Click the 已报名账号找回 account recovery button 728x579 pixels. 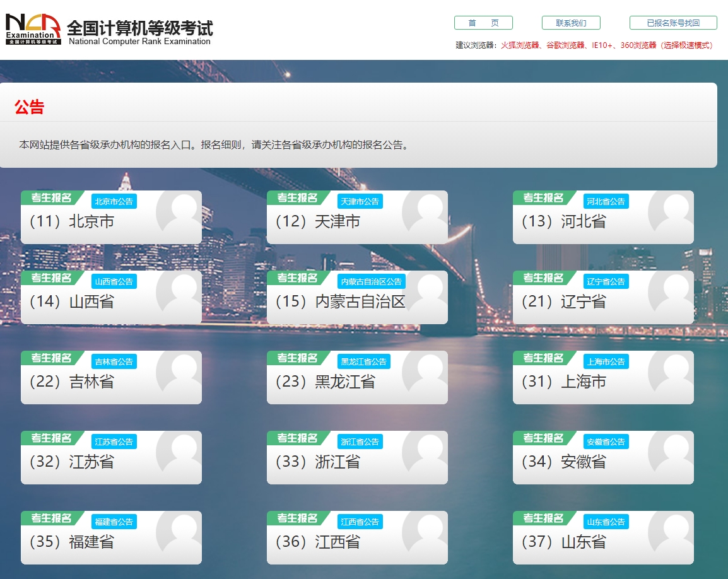[x=673, y=23]
